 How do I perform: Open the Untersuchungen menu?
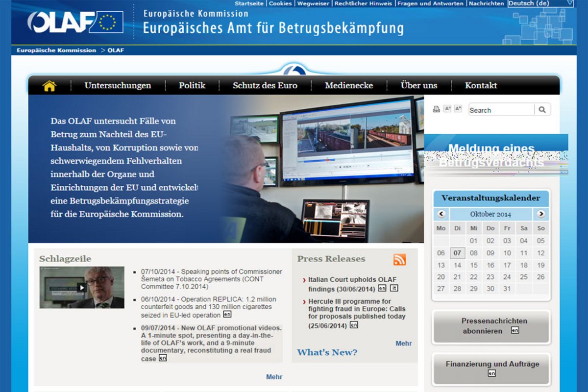pyautogui.click(x=118, y=86)
